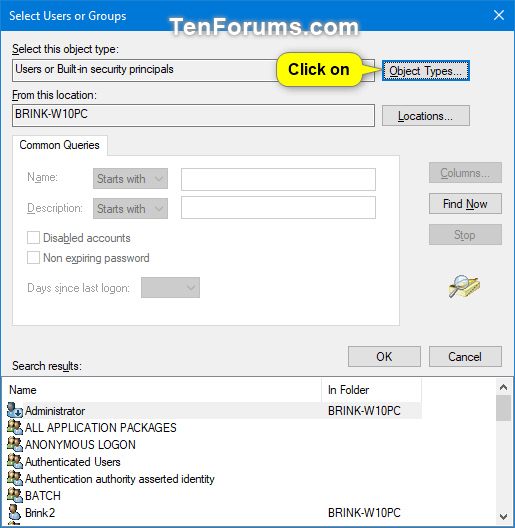Close the Select Users or Groups dialog
This screenshot has height=528, width=515.
point(498,15)
